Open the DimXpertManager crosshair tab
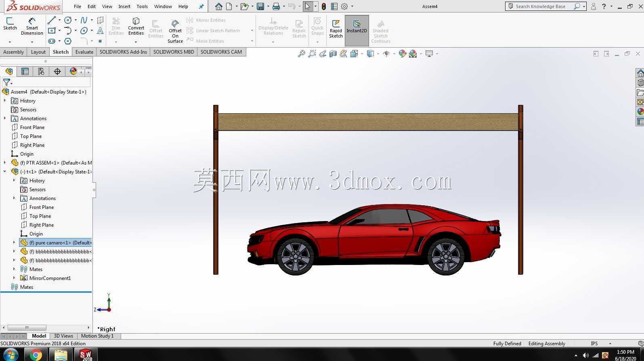644x361 pixels. tap(57, 71)
